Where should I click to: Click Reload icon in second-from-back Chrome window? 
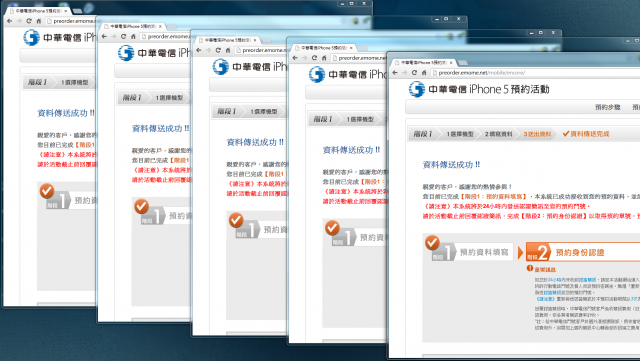(x=123, y=36)
